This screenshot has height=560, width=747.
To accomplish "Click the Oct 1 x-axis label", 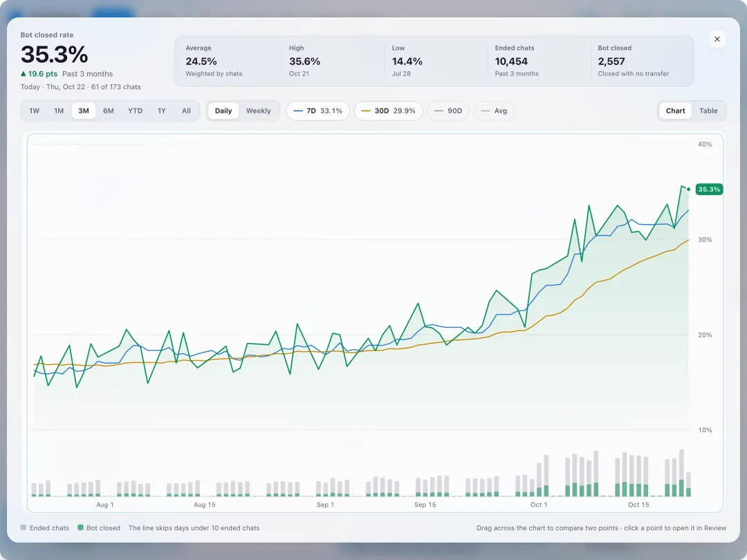I will tap(539, 505).
